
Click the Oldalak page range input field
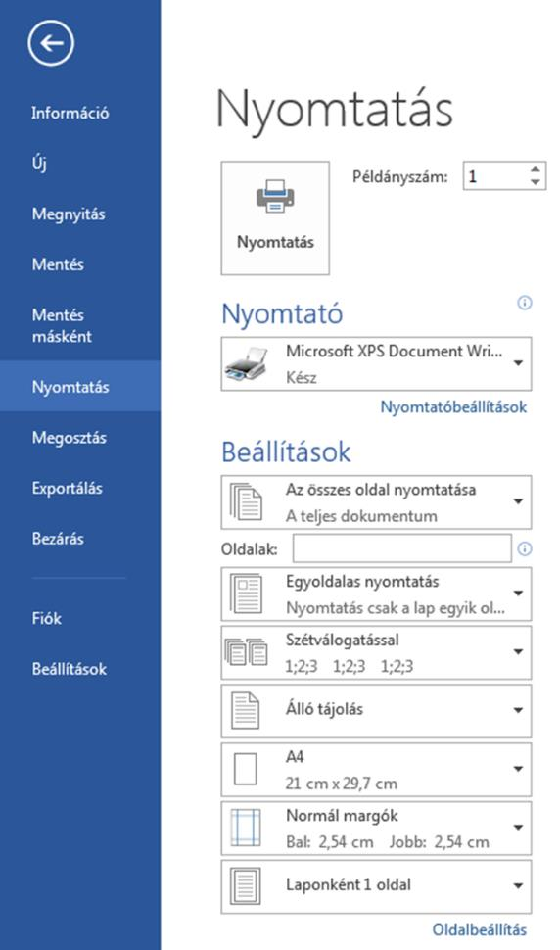pyautogui.click(x=402, y=548)
